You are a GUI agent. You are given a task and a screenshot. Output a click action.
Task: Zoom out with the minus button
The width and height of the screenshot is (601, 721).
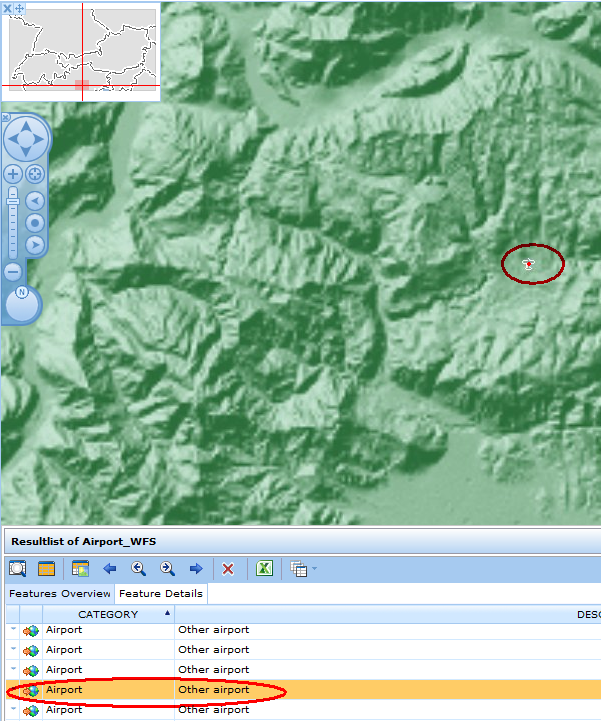pyautogui.click(x=13, y=272)
